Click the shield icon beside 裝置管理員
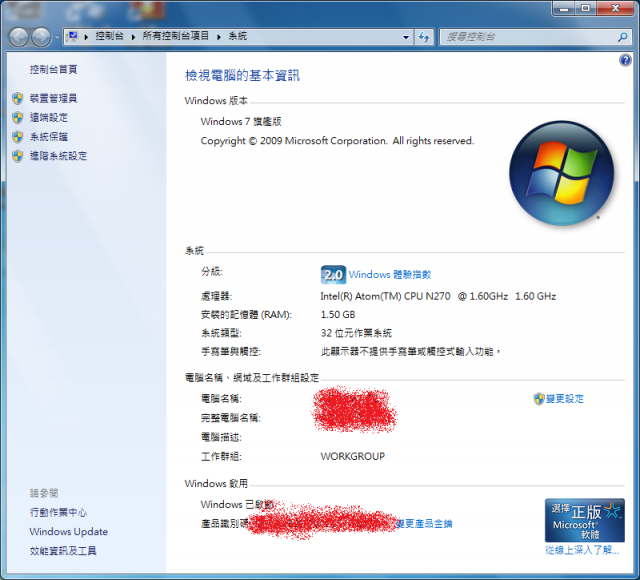The height and width of the screenshot is (580, 640). click(x=18, y=98)
